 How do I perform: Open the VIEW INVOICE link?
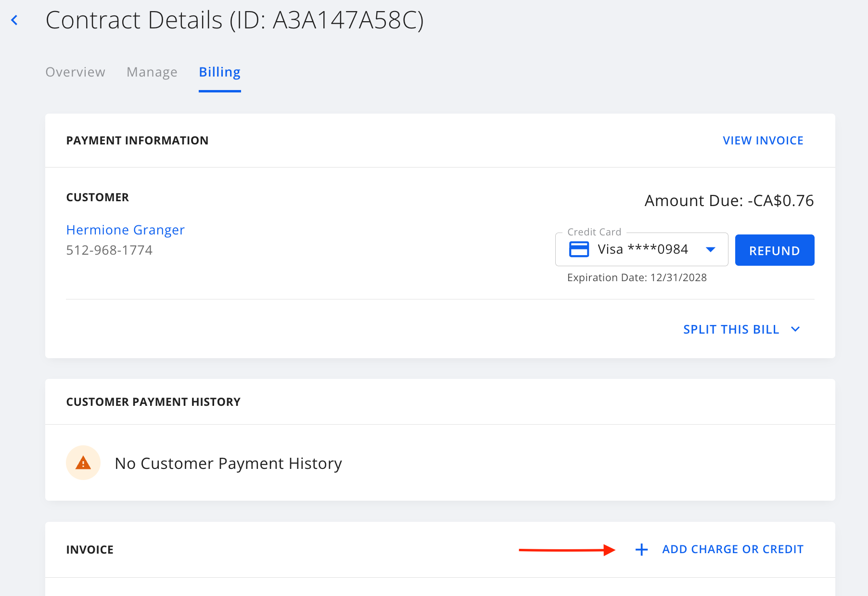pos(763,141)
